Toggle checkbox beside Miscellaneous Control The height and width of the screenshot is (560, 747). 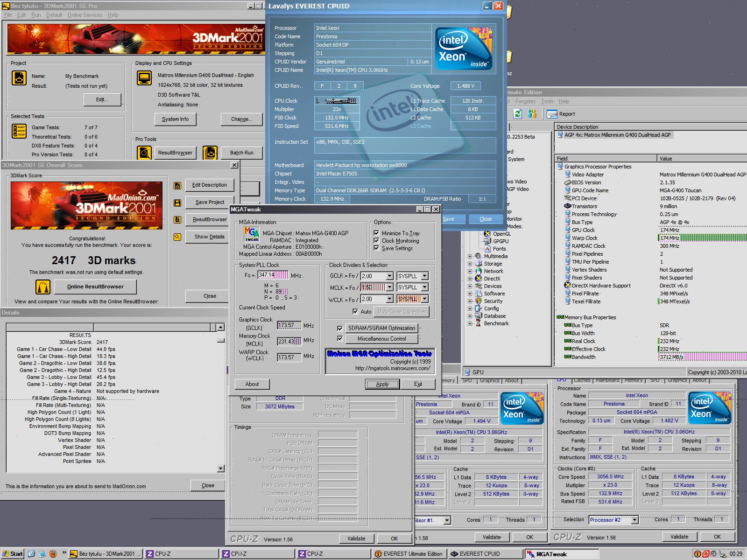[340, 339]
